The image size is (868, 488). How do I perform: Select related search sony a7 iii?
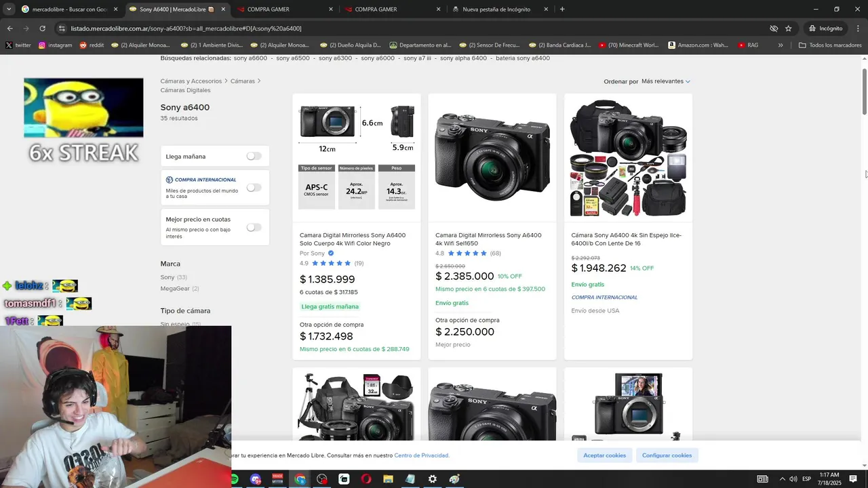tap(417, 58)
